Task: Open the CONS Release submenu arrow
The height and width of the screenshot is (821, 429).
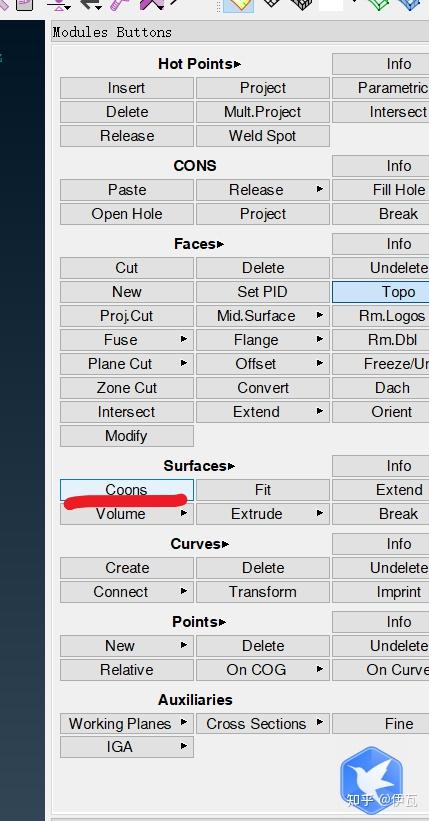Action: 320,190
